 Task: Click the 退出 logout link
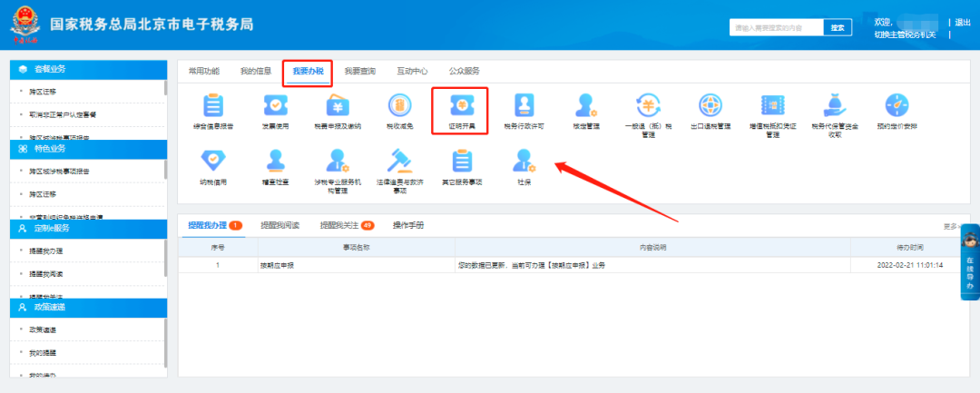tap(963, 23)
